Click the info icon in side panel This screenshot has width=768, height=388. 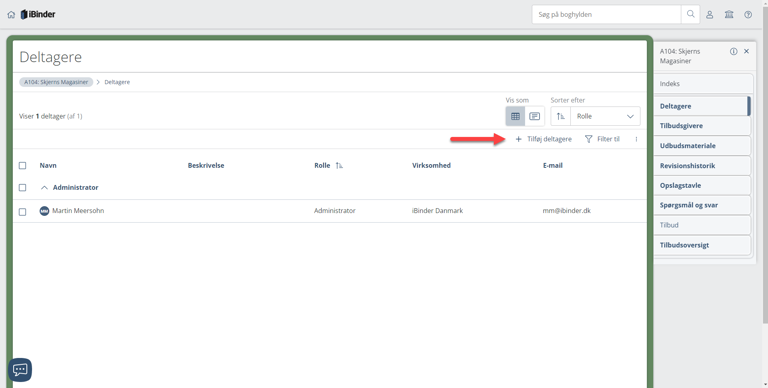click(733, 51)
